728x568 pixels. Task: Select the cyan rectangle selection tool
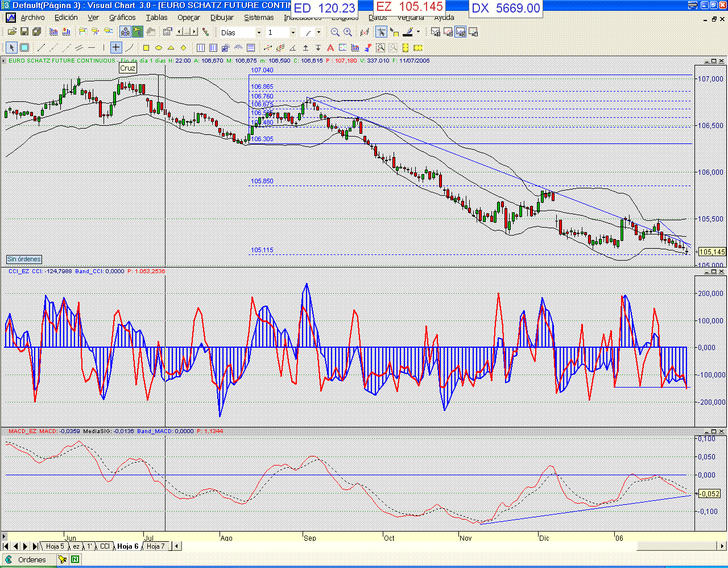click(24, 47)
